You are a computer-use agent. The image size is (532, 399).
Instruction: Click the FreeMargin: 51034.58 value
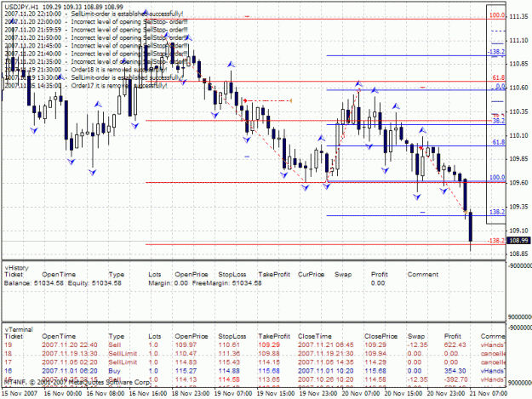click(x=226, y=283)
